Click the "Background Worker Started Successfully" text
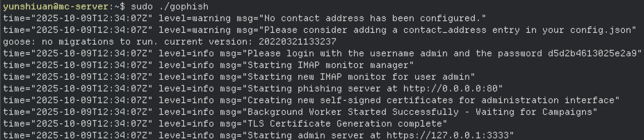Screen dimensions: 644x140 (353, 112)
